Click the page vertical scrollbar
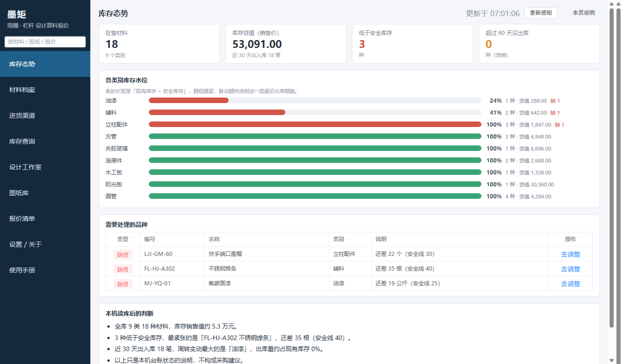This screenshot has height=364, width=622. point(612,168)
